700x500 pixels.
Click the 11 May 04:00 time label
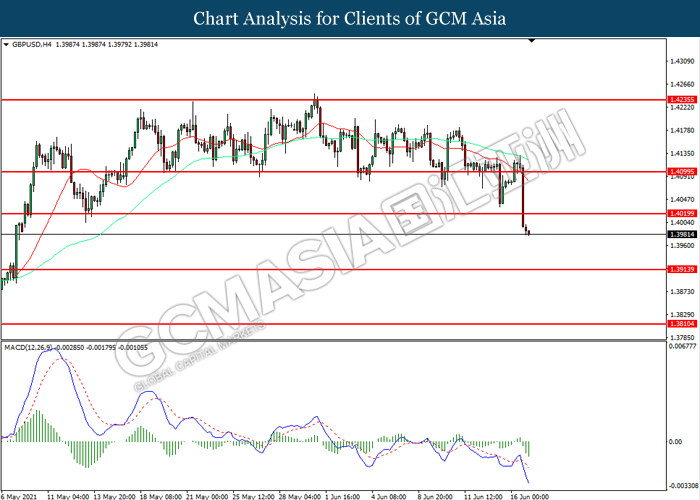pyautogui.click(x=68, y=496)
